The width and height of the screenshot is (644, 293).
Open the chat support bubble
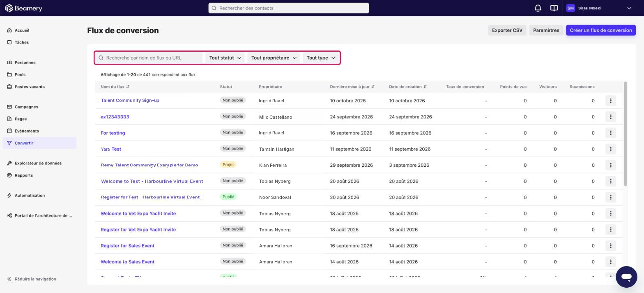tap(626, 277)
